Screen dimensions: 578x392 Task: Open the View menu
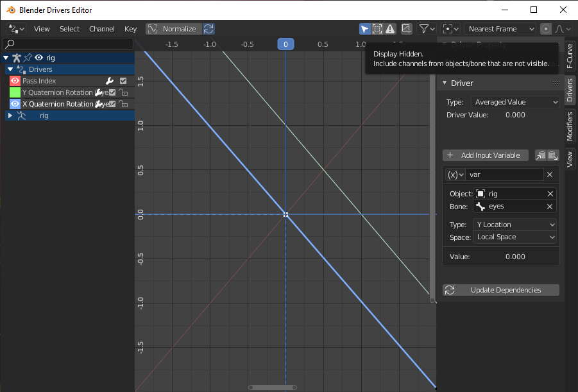coord(42,29)
